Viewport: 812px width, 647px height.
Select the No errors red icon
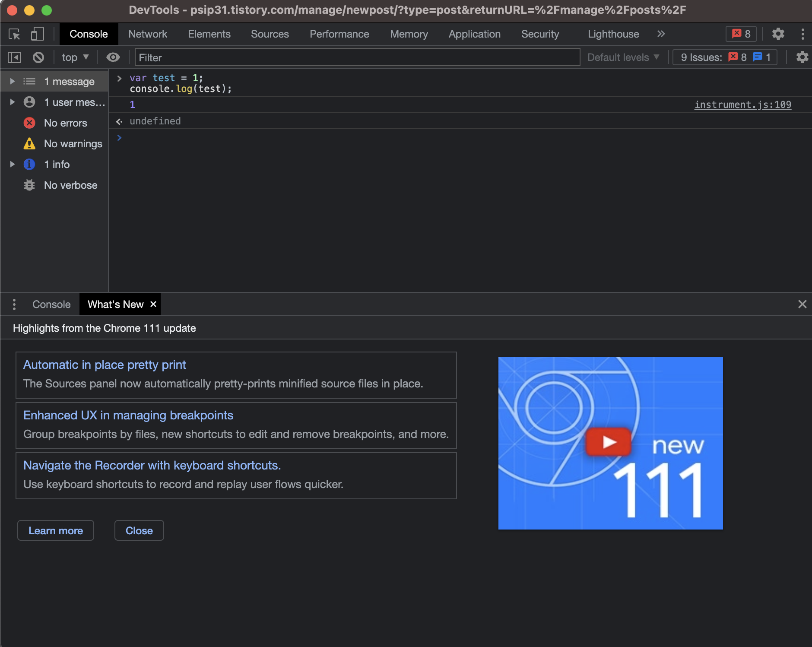29,123
